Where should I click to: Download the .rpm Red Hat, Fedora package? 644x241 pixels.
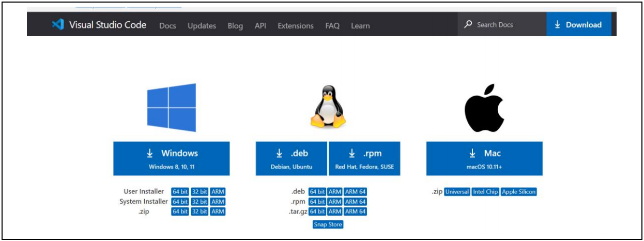click(x=364, y=159)
